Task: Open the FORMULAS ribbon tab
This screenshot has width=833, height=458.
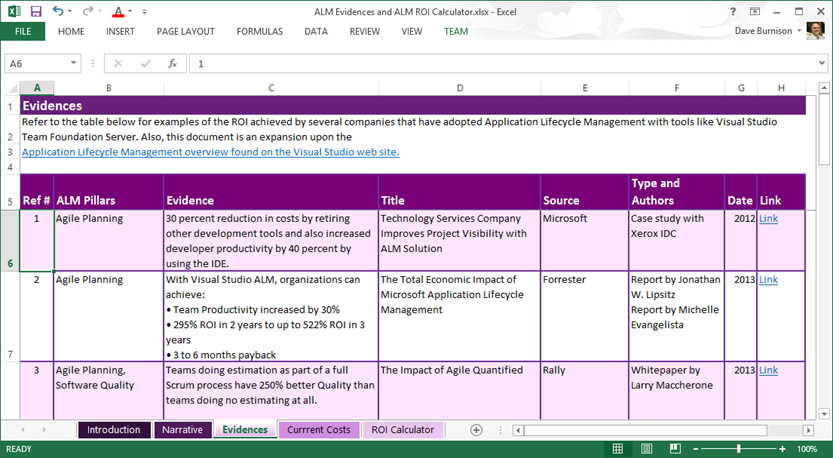Action: (259, 32)
